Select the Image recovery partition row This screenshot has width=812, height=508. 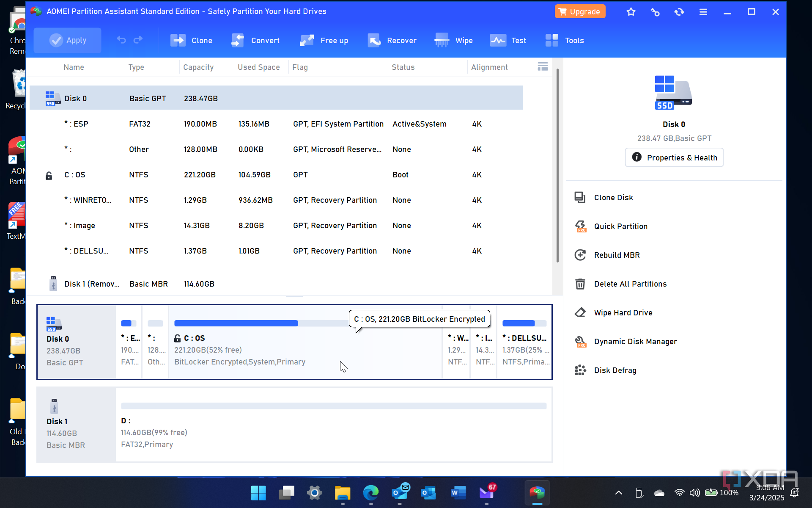point(276,226)
